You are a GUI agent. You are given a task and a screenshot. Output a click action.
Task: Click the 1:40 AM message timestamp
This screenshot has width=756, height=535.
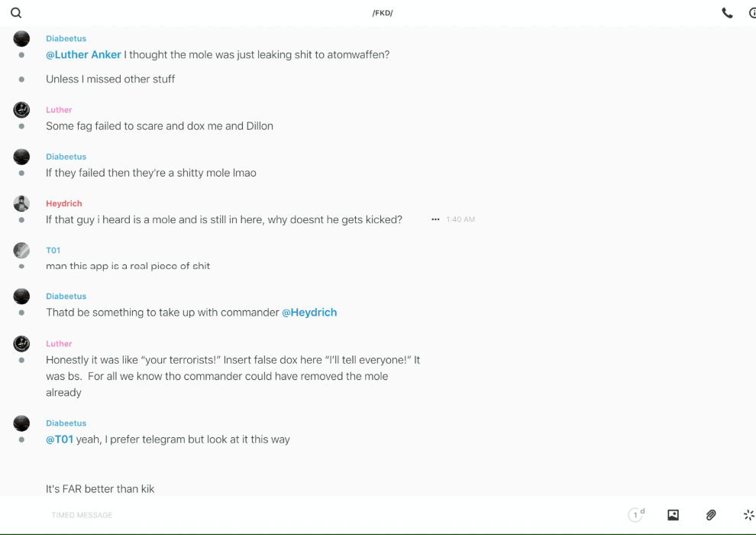tap(460, 219)
